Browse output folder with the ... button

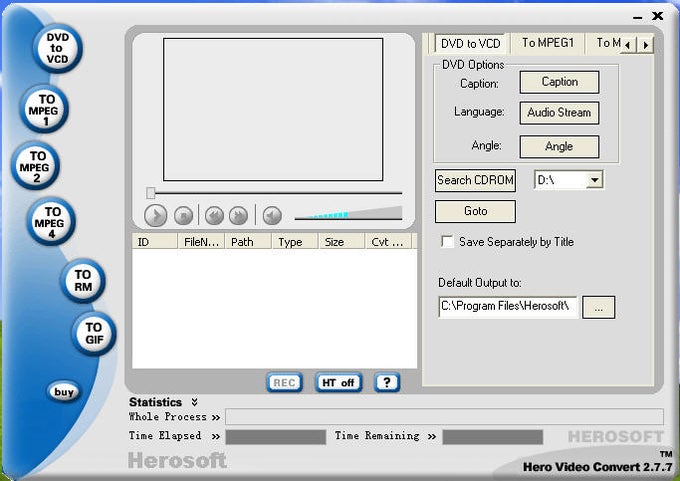point(598,308)
